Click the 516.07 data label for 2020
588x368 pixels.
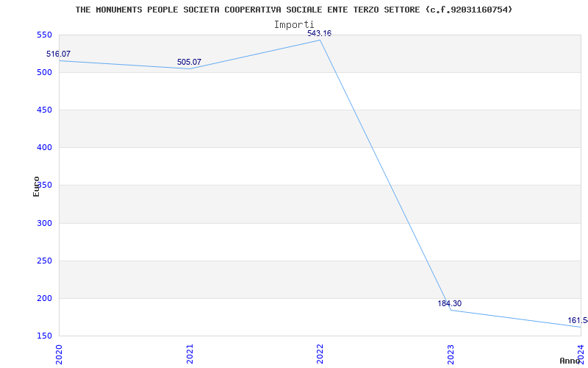[58, 54]
